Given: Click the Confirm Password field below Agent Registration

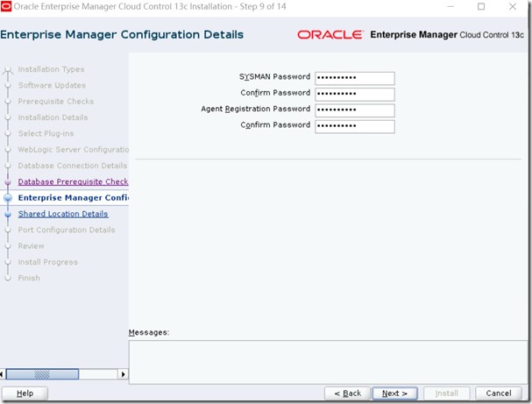Looking at the screenshot, I should 355,126.
